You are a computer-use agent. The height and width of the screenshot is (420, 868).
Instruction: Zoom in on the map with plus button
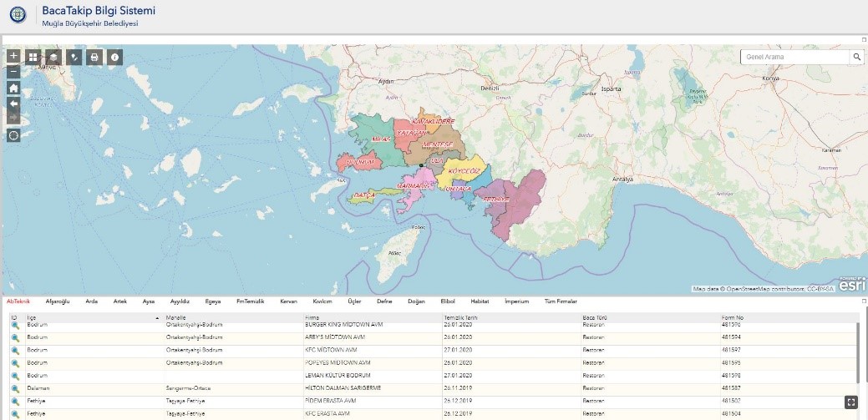click(14, 57)
